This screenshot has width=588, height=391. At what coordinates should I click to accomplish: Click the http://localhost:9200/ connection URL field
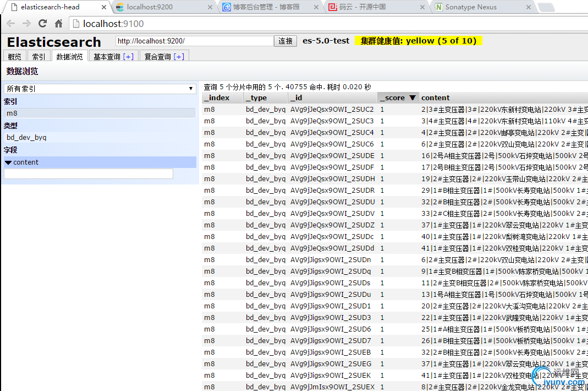[195, 41]
